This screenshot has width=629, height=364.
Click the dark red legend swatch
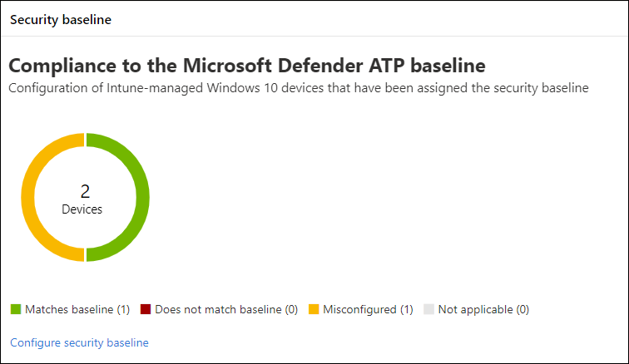click(144, 310)
